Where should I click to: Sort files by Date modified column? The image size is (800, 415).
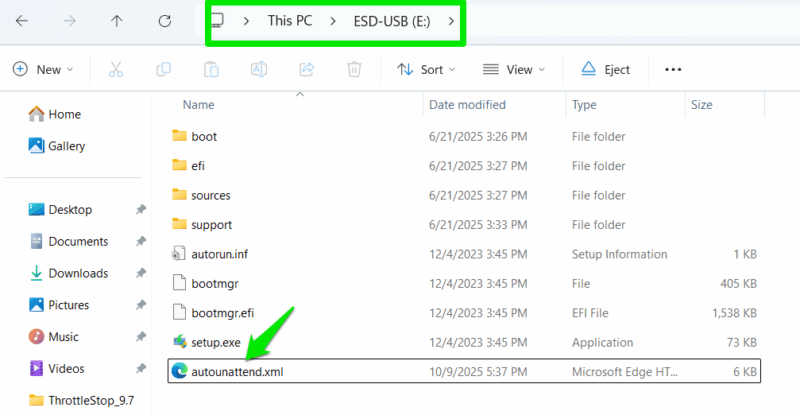click(467, 105)
